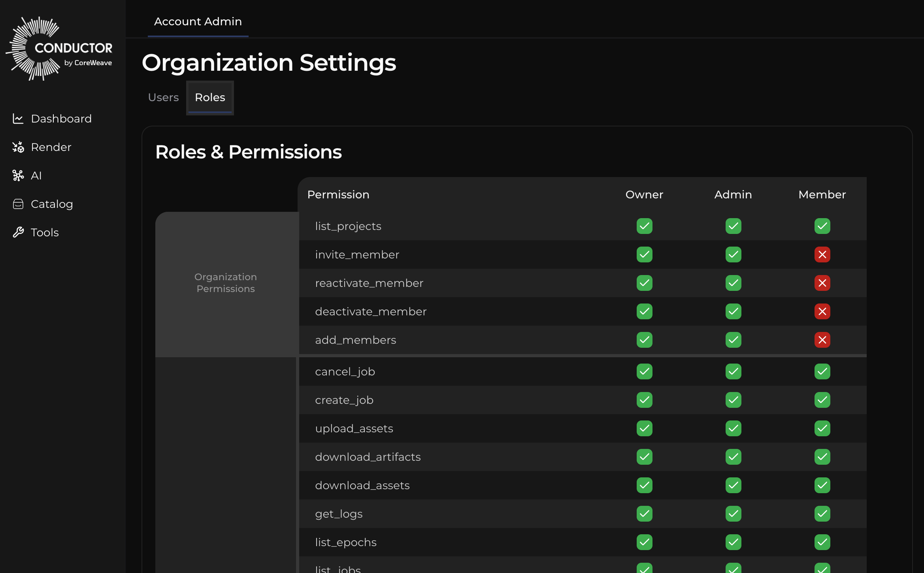Click the Render icon in sidebar
This screenshot has width=924, height=573.
pyautogui.click(x=18, y=147)
